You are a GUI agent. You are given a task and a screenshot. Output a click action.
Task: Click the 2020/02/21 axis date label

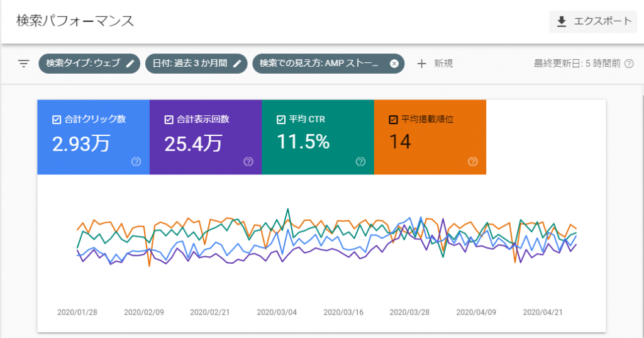click(210, 312)
